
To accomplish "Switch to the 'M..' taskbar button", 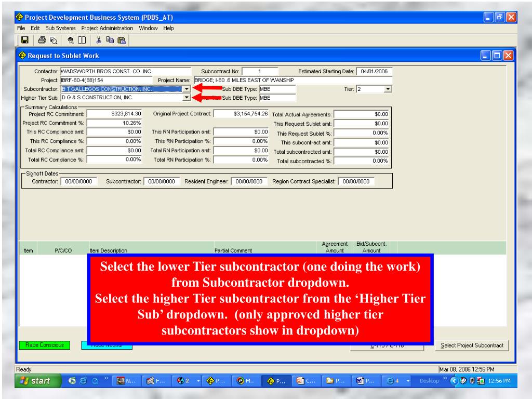I will coord(245,381).
